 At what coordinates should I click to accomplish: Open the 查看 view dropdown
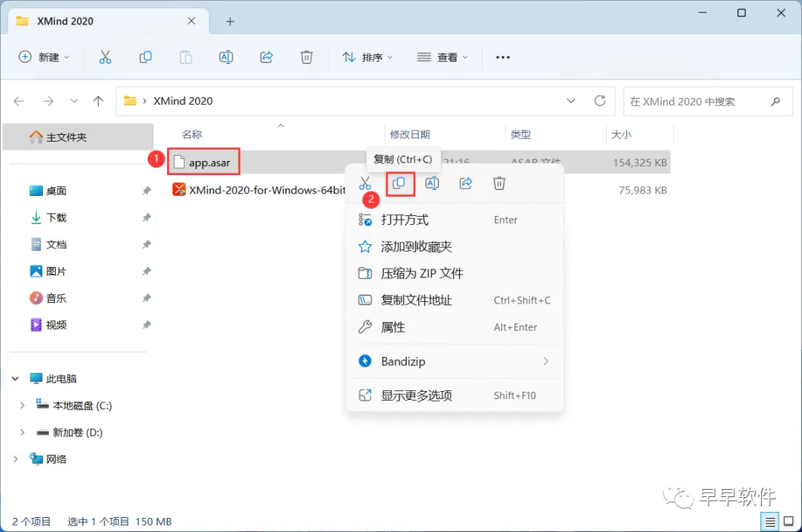(x=443, y=57)
